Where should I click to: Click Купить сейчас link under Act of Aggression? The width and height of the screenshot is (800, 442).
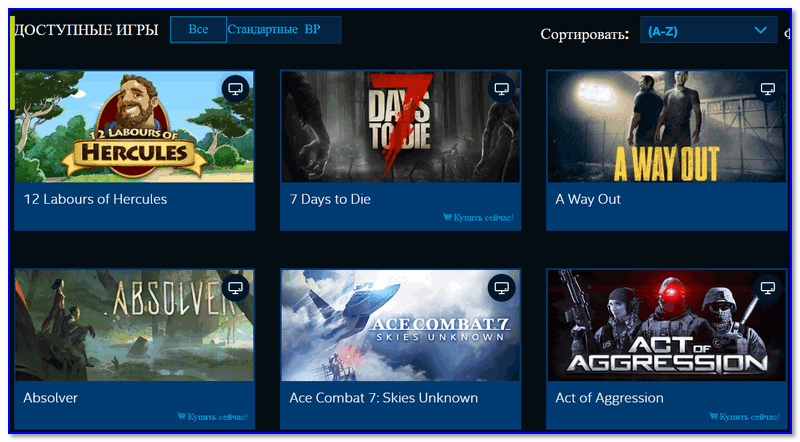point(744,417)
